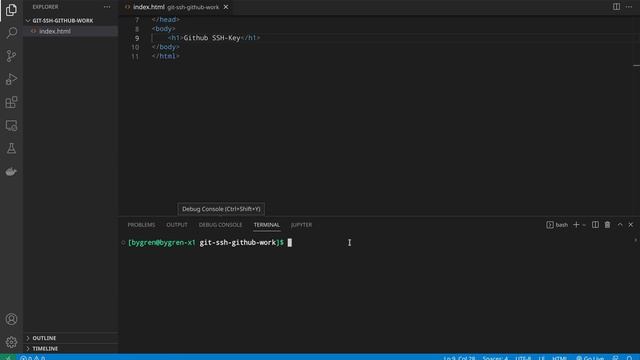Image resolution: width=640 pixels, height=360 pixels.
Task: Open the Extensions view
Action: coord(11,102)
